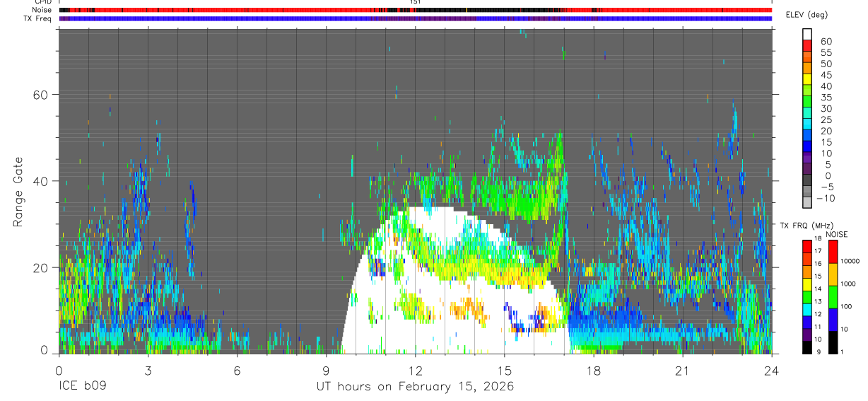Select ELEV color bar segment between 30 and 35
This screenshot has width=868, height=401.
pyautogui.click(x=807, y=101)
